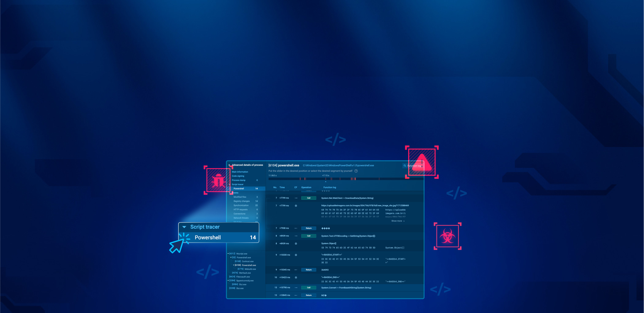This screenshot has width=644, height=313.
Task: Collapse the [6104] Powershell.exe tree node arrow
Action: pos(234,265)
